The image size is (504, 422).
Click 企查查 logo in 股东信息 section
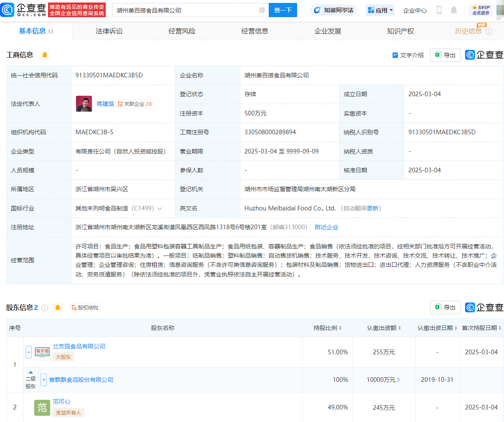tap(484, 307)
